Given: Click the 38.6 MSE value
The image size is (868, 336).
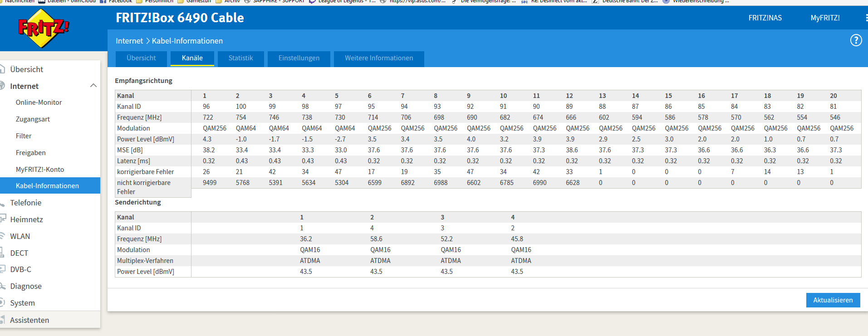Looking at the screenshot, I should [x=572, y=150].
